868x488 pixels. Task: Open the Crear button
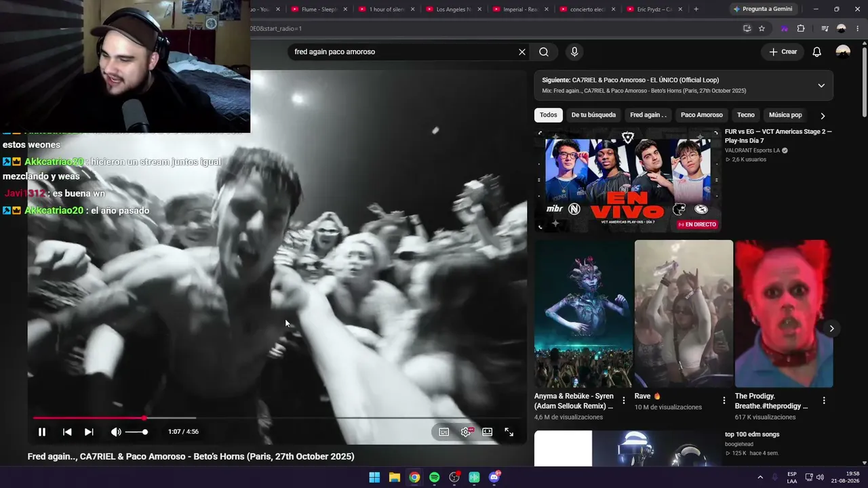click(783, 52)
